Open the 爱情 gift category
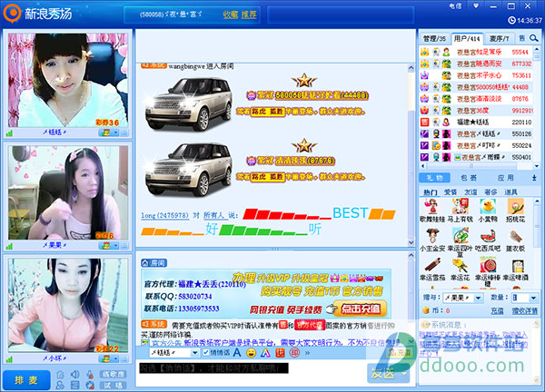Screen dimensions: 545x392 (451, 192)
